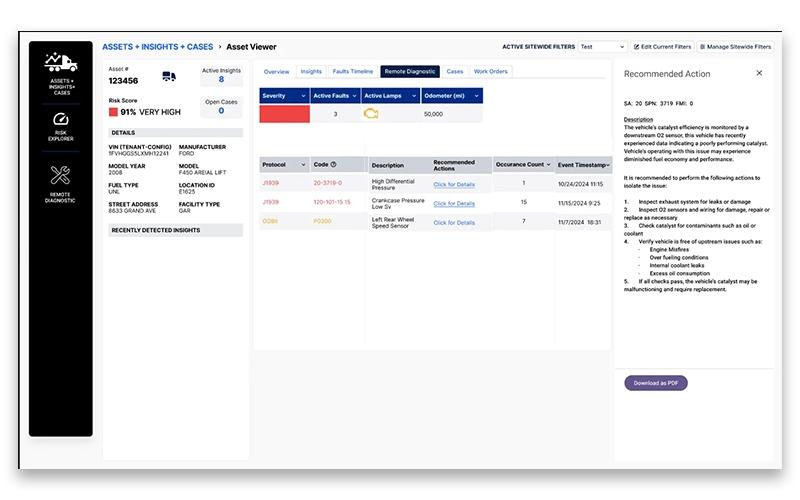
Task: Expand the Odometer (mi) column dropdown
Action: 477,95
